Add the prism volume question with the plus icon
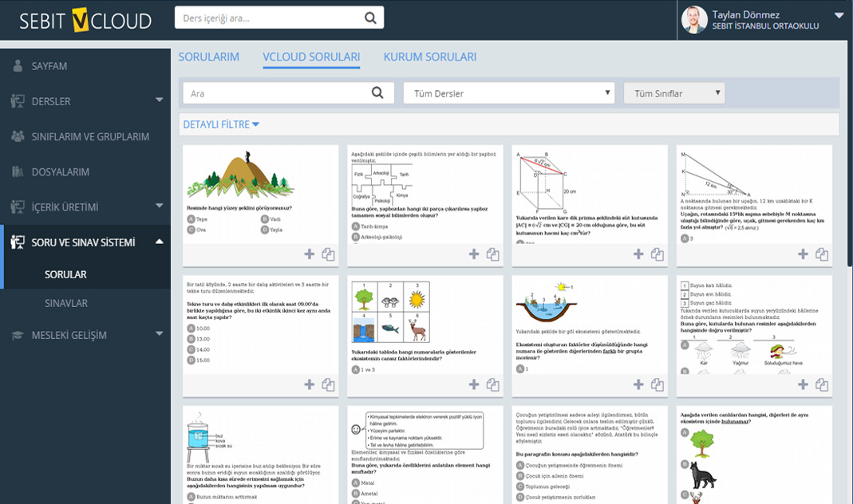Viewport: 853px width, 504px height. pos(638,254)
